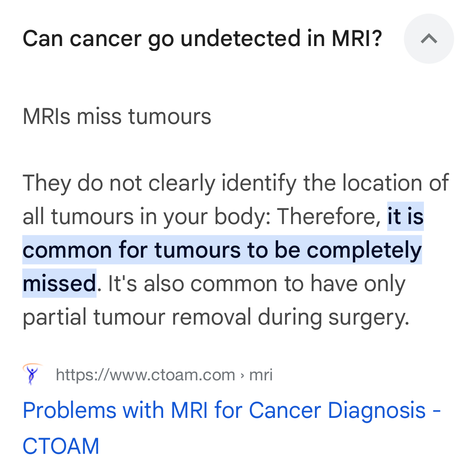Click the 'CTOAM' word in the blue title
This screenshot has height=472, width=476.
point(61,446)
